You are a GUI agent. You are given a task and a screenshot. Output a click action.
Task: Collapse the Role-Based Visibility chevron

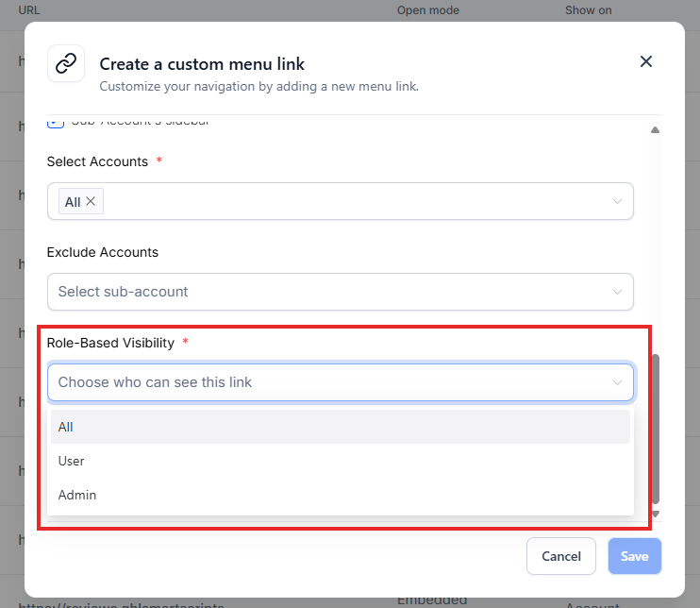click(x=617, y=382)
